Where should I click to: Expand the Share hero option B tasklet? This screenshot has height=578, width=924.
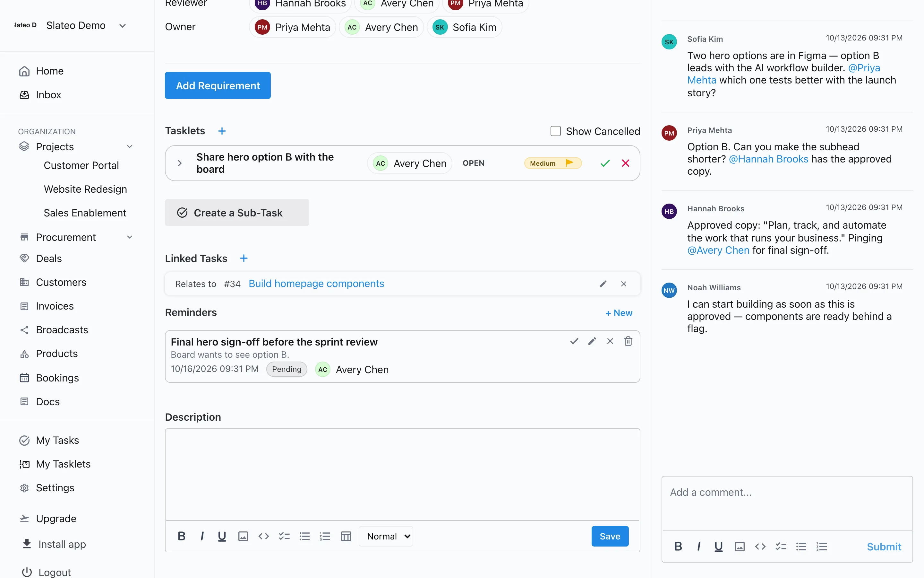179,163
